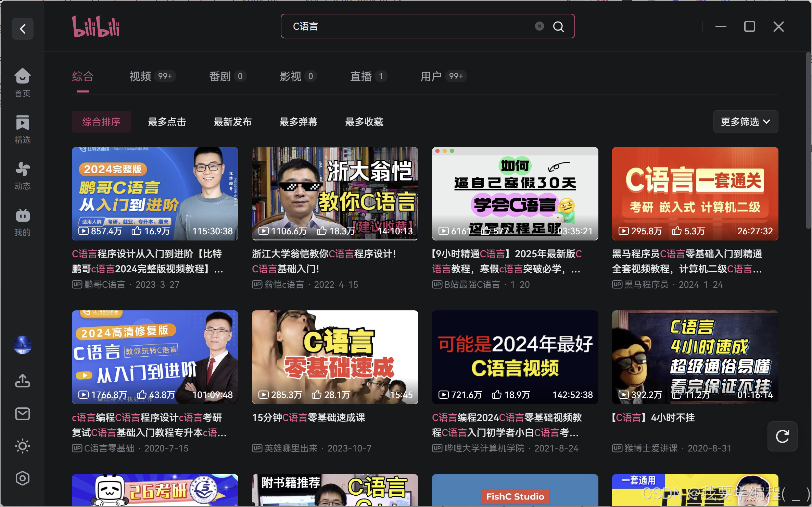The width and height of the screenshot is (812, 507).
Task: Click the vertical scrollbar on right edge
Action: [x=808, y=140]
